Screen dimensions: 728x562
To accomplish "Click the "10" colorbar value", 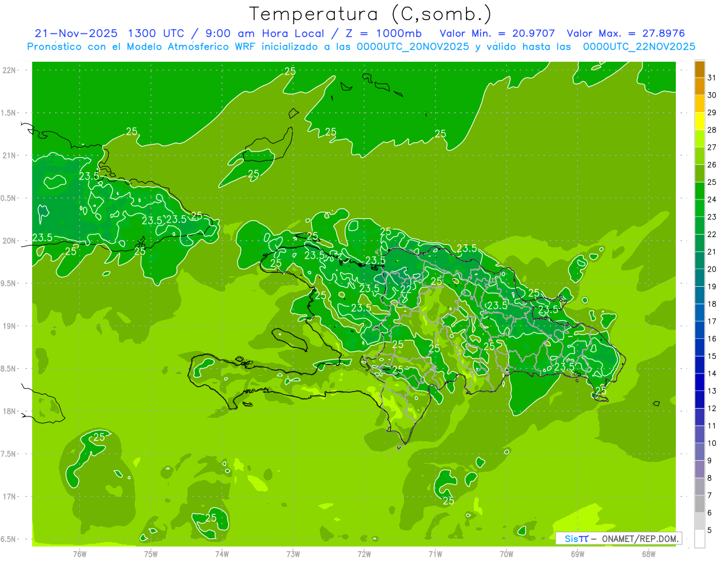I will (712, 444).
